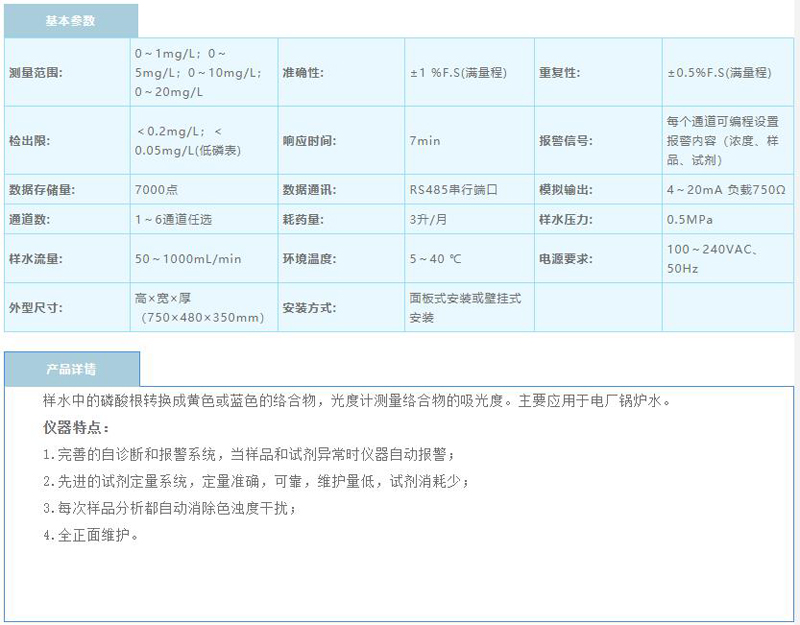Viewport: 800px width, 625px height.
Task: Click the 测量范围 label cell
Action: click(34, 73)
